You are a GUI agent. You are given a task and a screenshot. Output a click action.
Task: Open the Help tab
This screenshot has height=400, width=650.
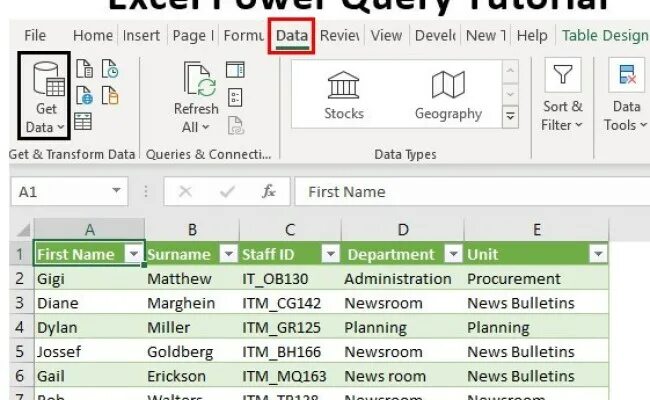tap(532, 36)
